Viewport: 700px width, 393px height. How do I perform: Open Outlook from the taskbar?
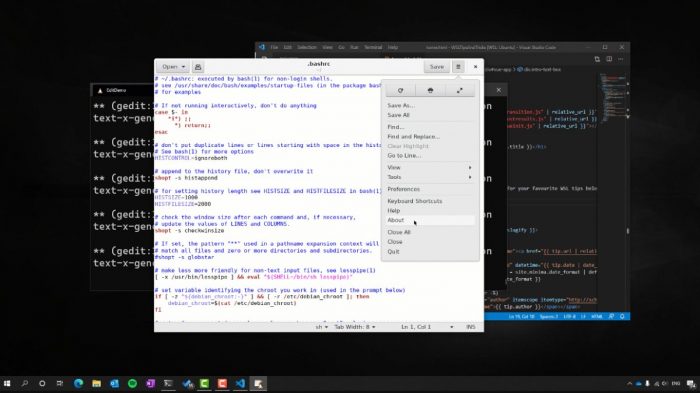(114, 384)
